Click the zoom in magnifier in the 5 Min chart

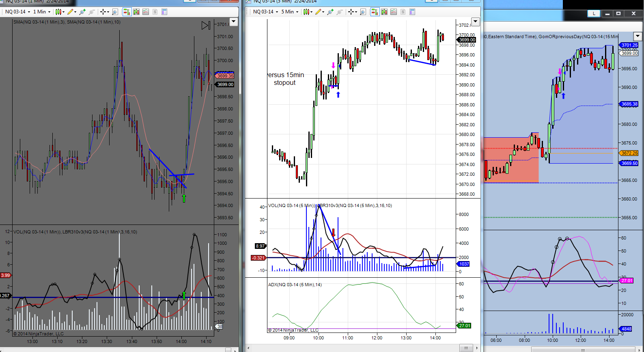click(330, 12)
